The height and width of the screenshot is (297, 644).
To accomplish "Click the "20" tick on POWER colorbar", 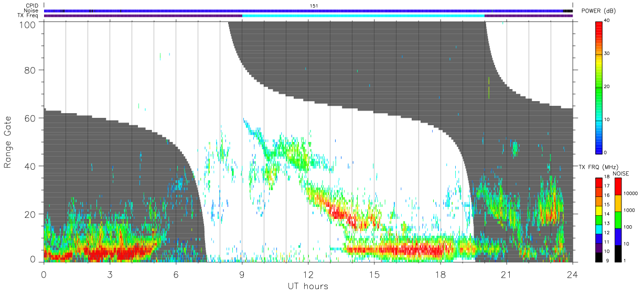I will tap(607, 87).
